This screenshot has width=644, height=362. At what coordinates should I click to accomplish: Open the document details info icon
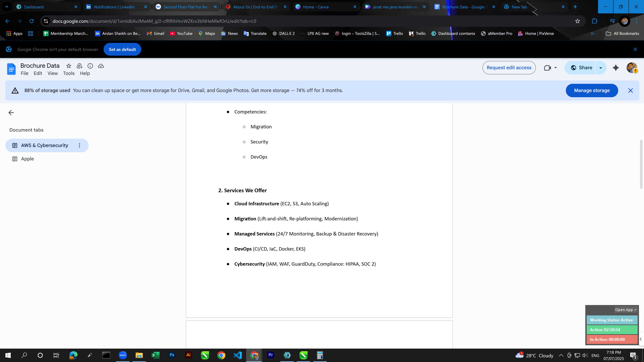point(90,66)
